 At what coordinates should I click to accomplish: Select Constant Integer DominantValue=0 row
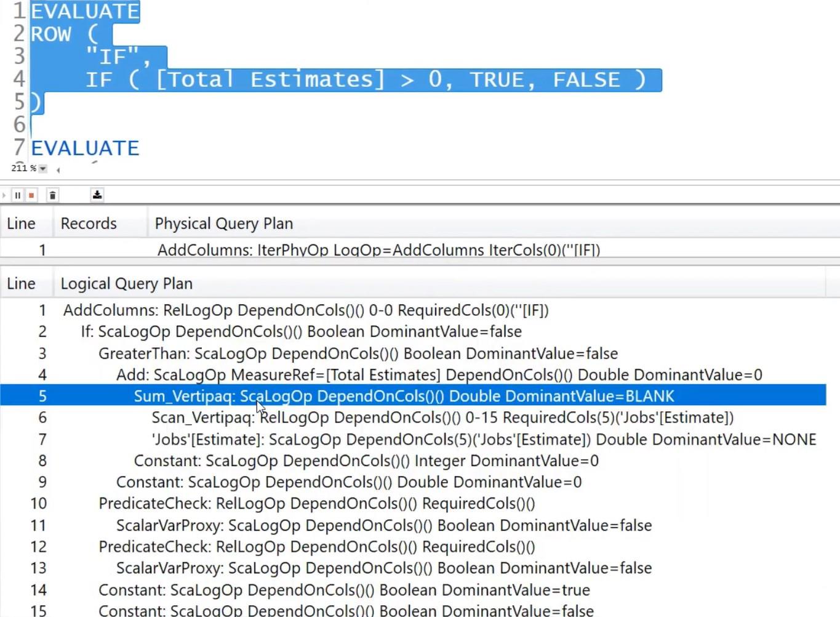pyautogui.click(x=413, y=461)
